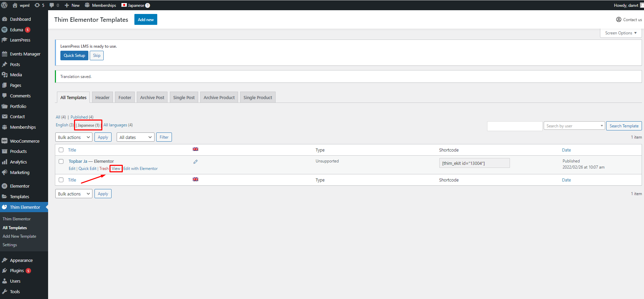
Task: Click the thim_ekit shortcode field
Action: tap(474, 163)
